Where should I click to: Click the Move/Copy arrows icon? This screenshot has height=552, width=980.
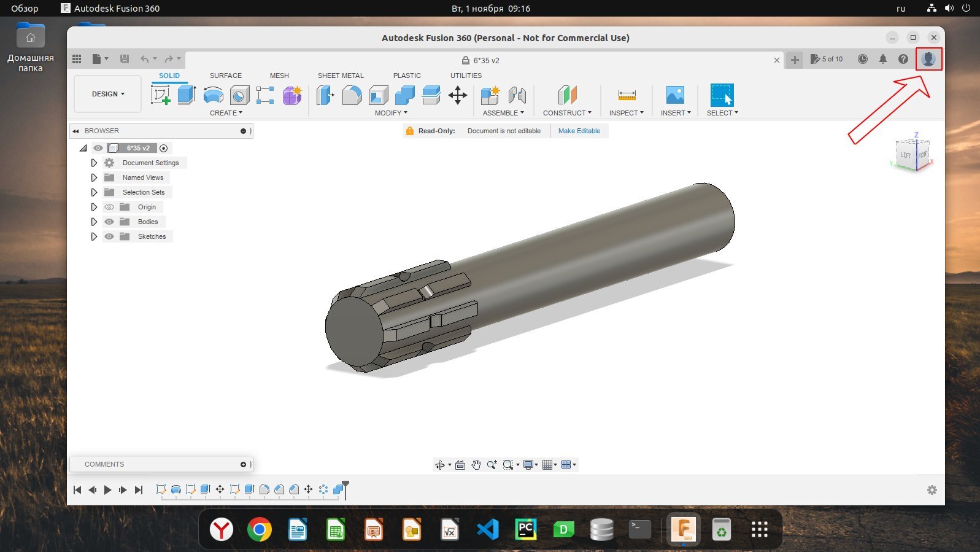click(458, 95)
